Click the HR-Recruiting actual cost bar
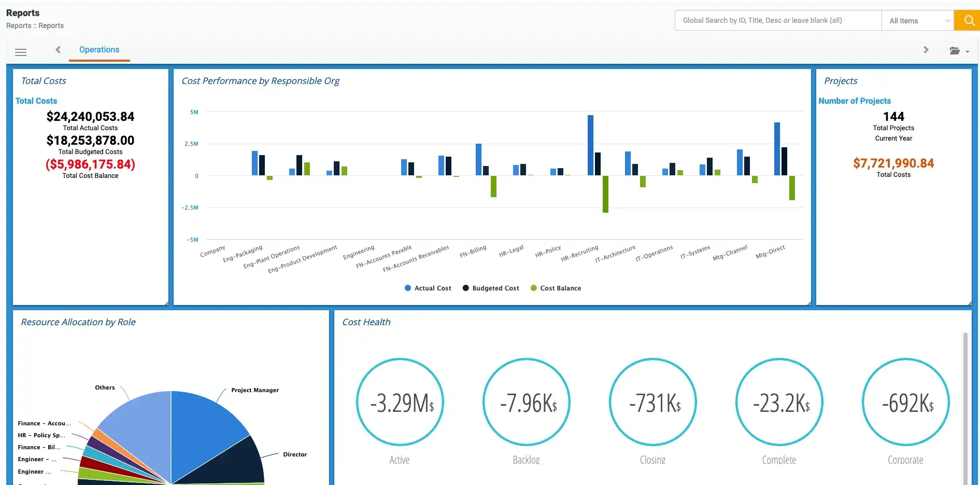 pyautogui.click(x=590, y=145)
